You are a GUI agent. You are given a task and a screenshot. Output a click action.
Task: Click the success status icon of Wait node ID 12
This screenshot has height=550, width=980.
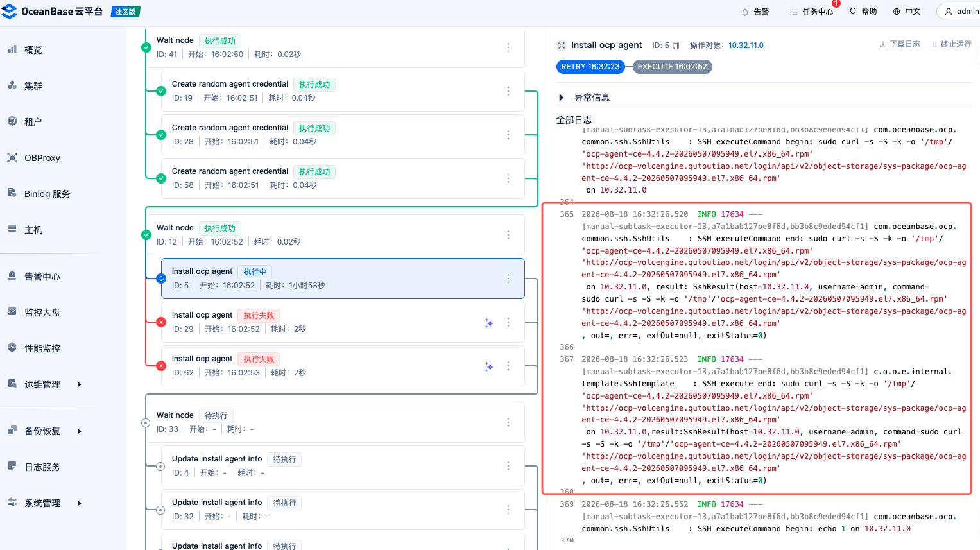coord(146,235)
